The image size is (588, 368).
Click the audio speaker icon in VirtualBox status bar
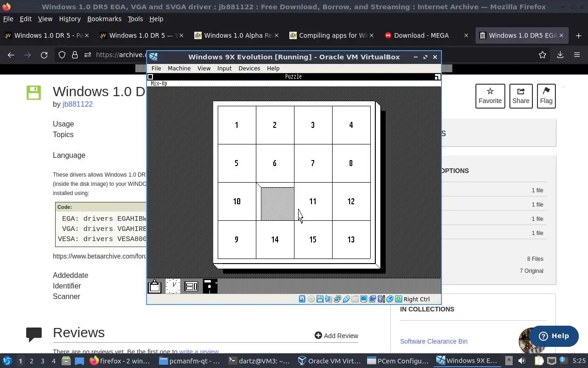[328, 299]
